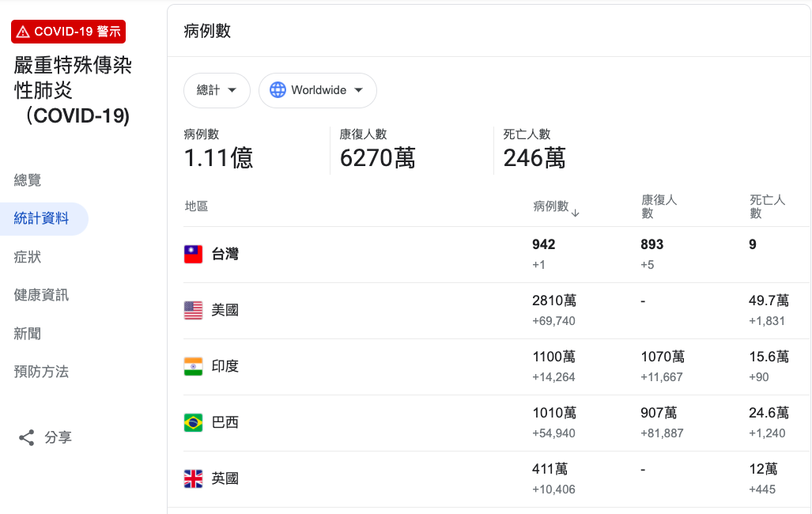Go to the 症狀 symptoms section
The image size is (812, 514).
(28, 256)
